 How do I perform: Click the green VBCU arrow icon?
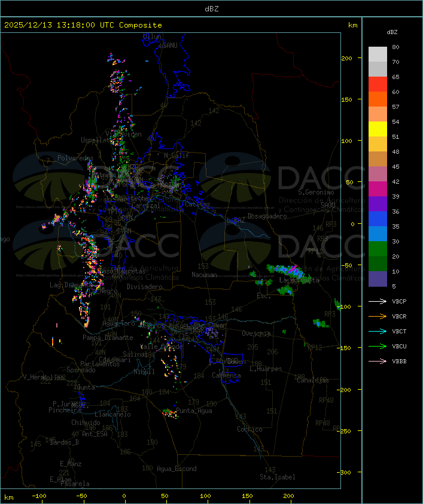coord(378,346)
